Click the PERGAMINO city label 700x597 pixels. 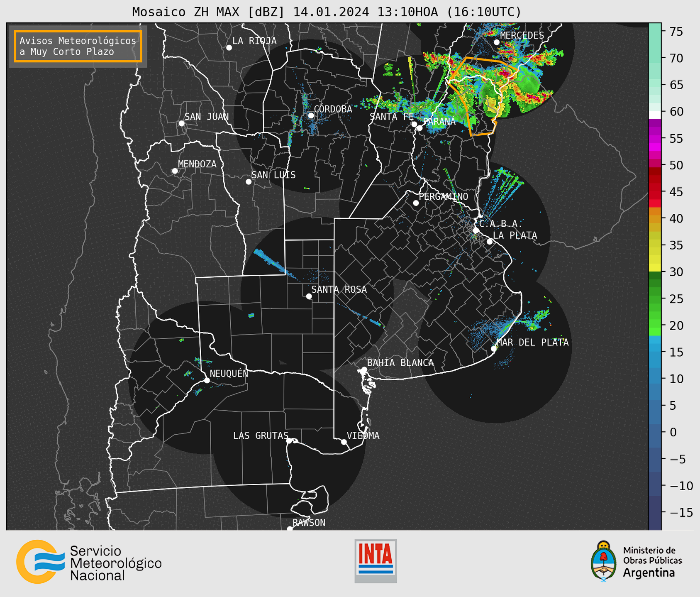(444, 196)
